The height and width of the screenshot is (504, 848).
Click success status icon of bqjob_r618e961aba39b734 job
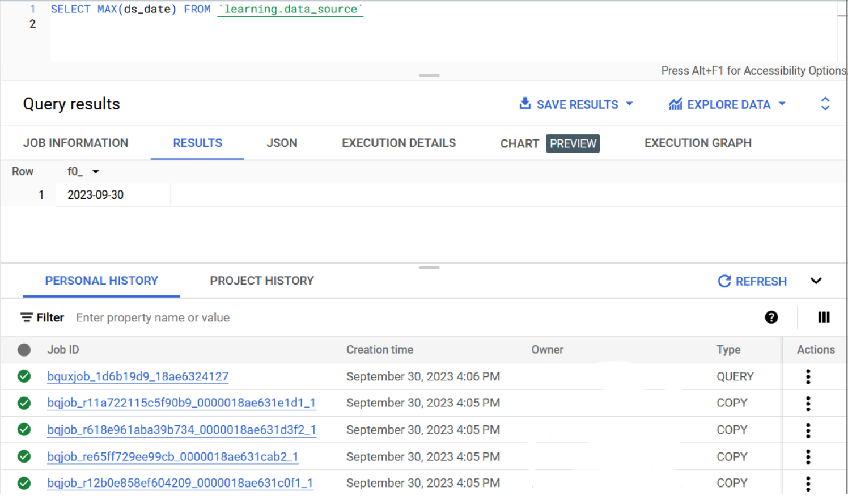click(x=24, y=429)
